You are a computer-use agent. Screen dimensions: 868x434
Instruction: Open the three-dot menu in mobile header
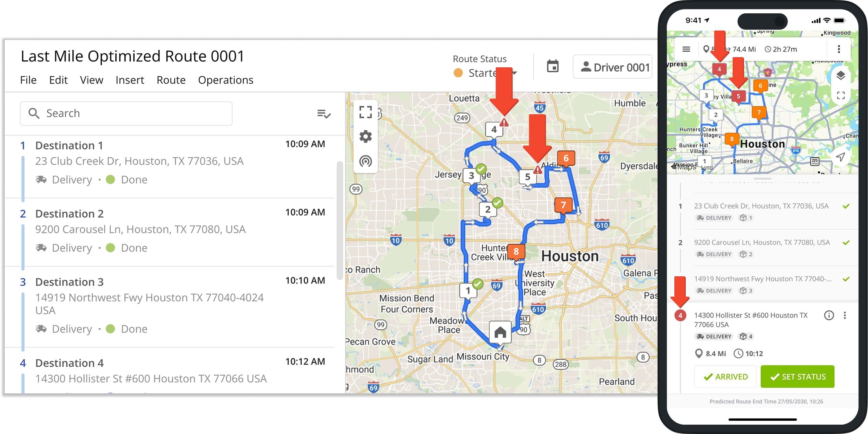click(x=839, y=49)
